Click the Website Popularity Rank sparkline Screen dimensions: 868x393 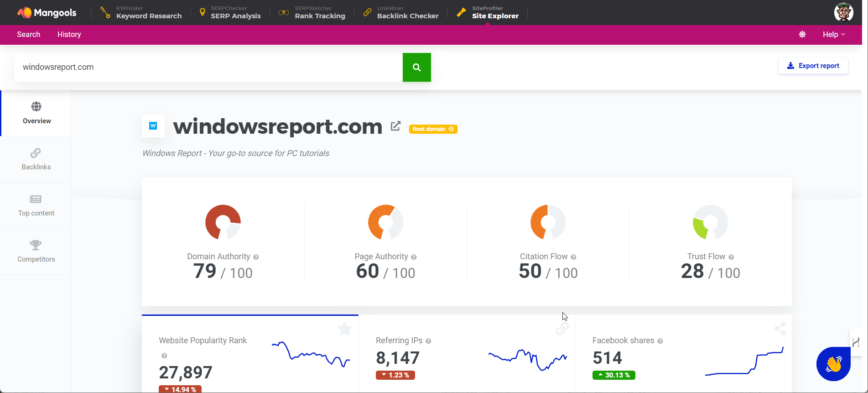pyautogui.click(x=311, y=354)
